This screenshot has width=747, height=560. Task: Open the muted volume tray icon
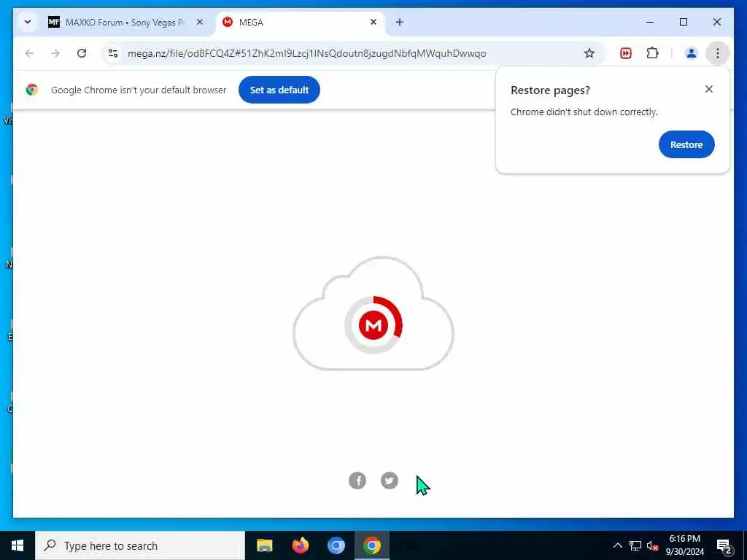[652, 545]
